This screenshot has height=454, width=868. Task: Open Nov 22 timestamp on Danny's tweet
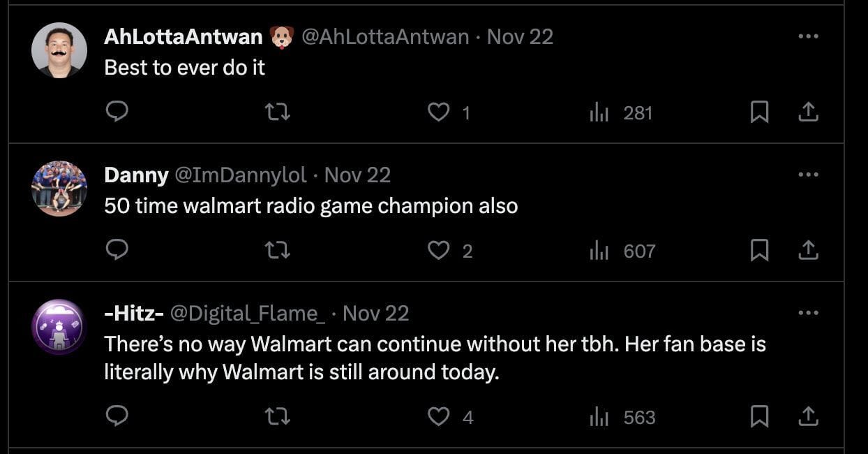[357, 175]
